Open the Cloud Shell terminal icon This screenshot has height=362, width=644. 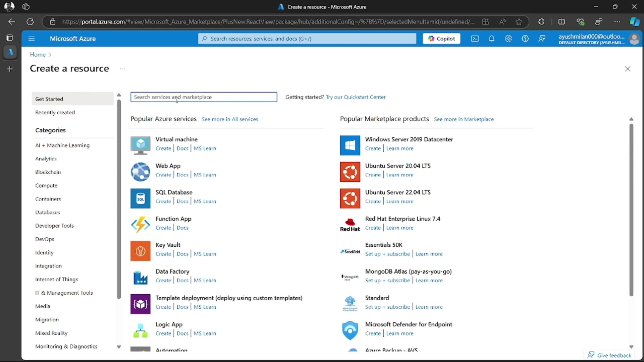475,39
